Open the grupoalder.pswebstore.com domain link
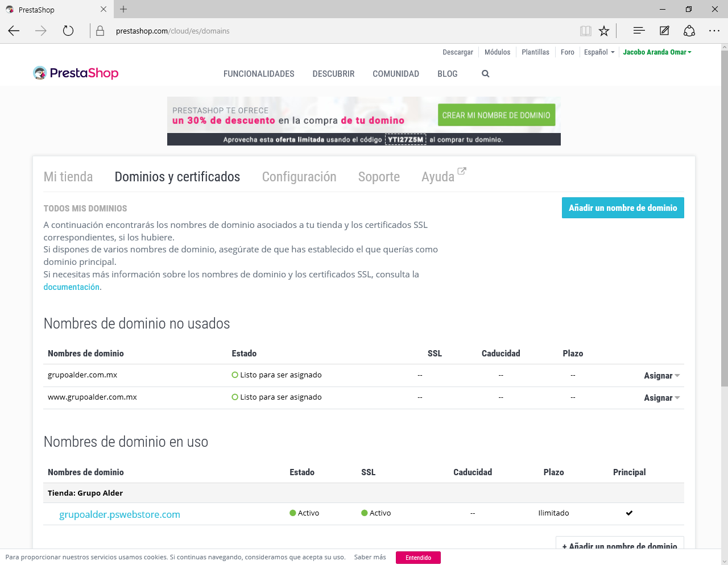The image size is (728, 565). pyautogui.click(x=119, y=514)
